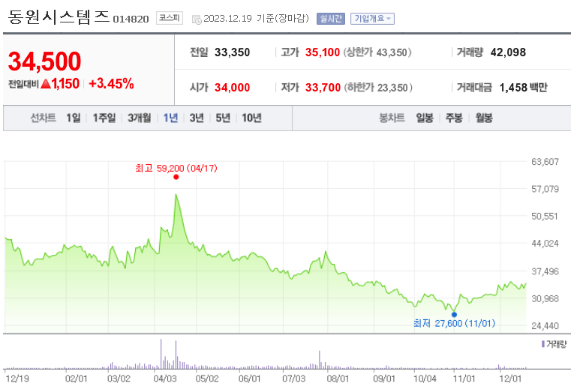
Task: Click the 63,607 y-axis price label
Action: (545, 162)
